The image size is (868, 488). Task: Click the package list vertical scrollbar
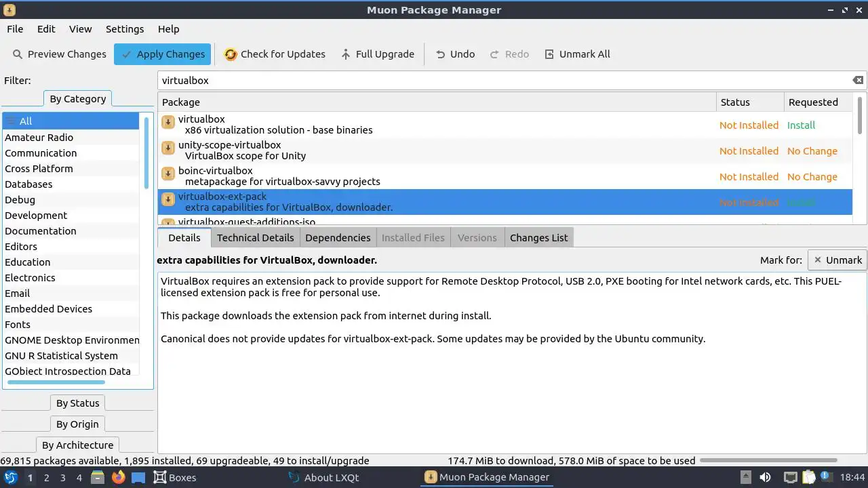pyautogui.click(x=860, y=115)
